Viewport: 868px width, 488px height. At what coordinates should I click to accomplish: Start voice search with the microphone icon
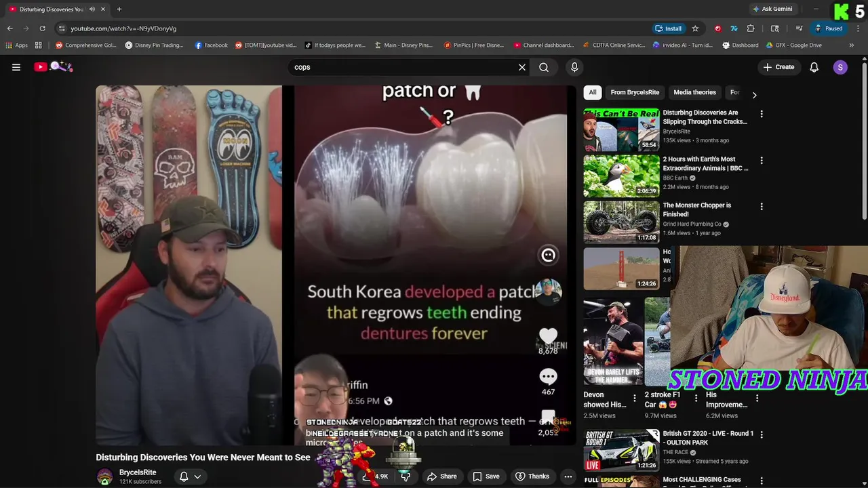tap(574, 67)
